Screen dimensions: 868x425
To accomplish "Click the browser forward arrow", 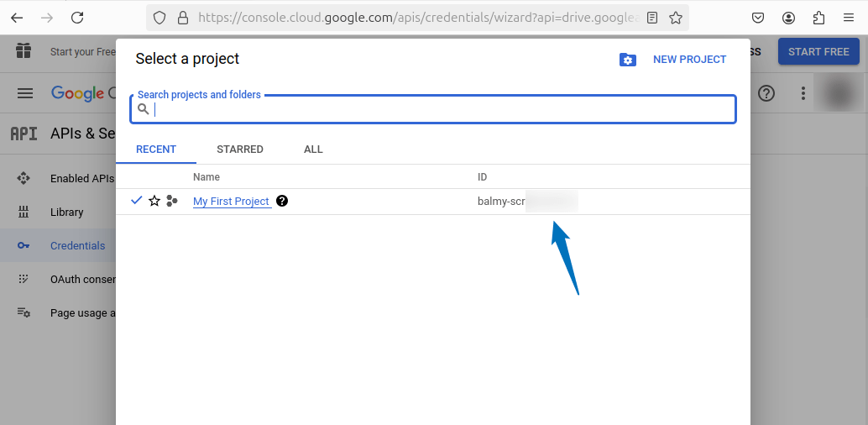I will coord(47,18).
